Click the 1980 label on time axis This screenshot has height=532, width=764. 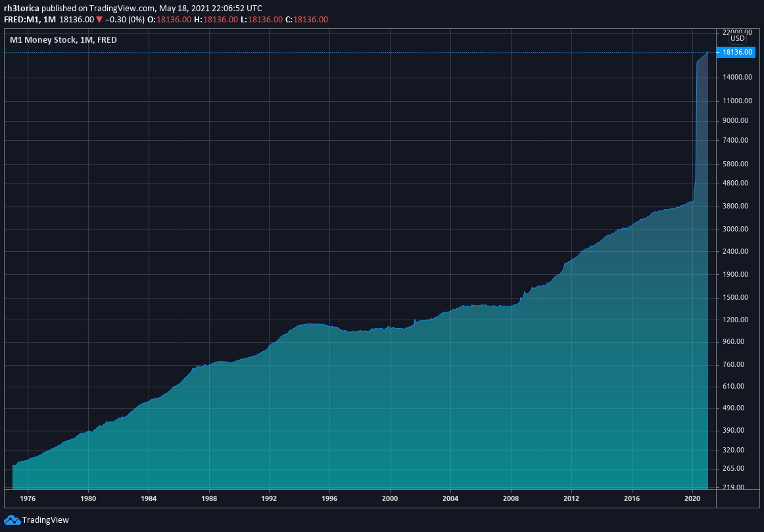point(87,498)
